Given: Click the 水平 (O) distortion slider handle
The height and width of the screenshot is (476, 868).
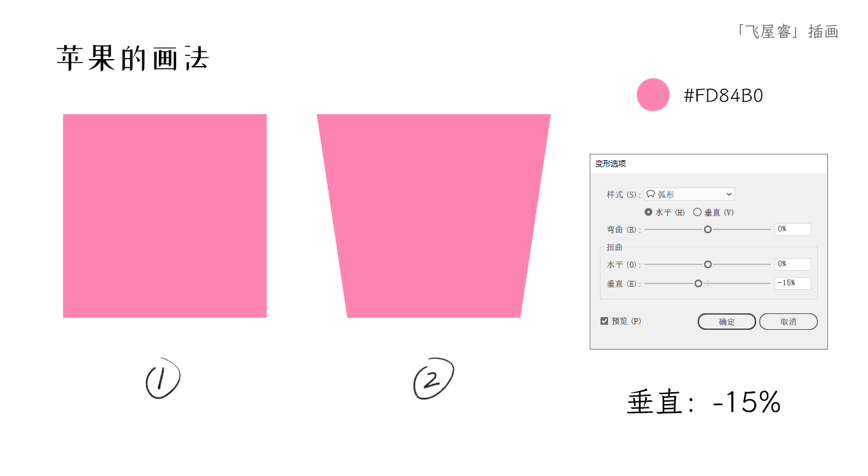Looking at the screenshot, I should click(x=708, y=264).
